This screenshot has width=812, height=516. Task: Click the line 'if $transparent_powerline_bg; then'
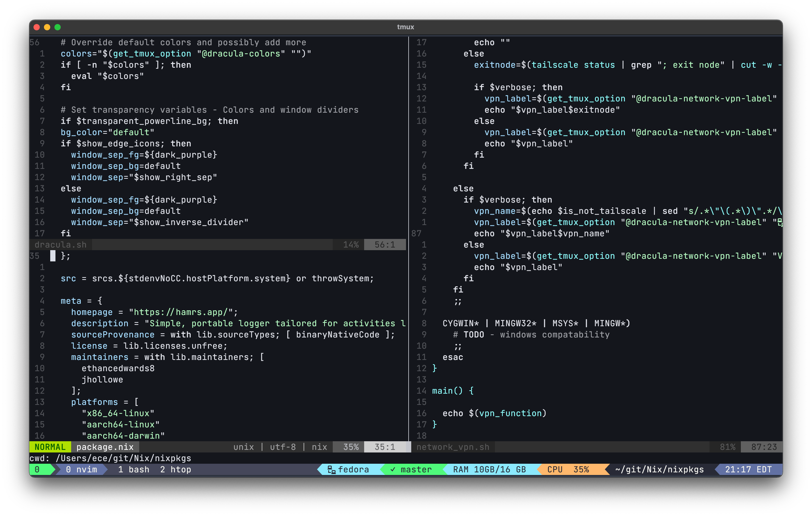click(x=149, y=121)
